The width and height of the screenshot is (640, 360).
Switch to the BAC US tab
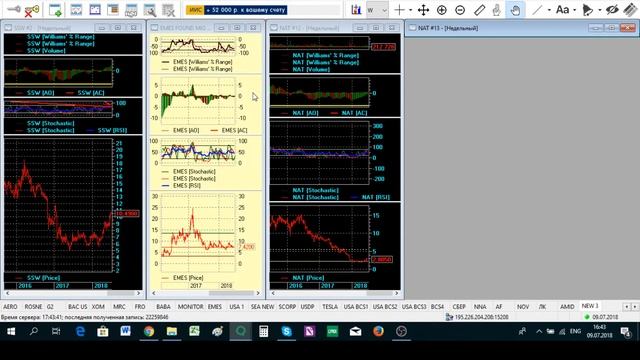coord(78,307)
